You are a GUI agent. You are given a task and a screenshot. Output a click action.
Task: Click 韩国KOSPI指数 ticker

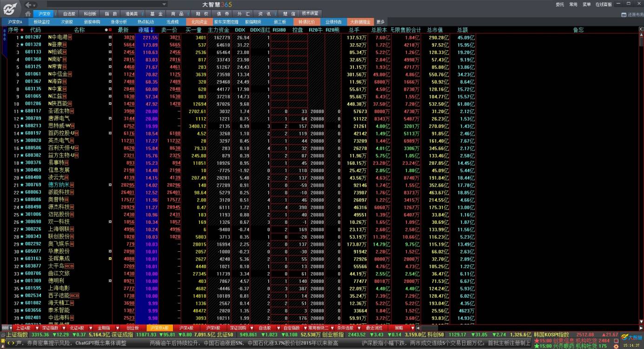(551, 335)
